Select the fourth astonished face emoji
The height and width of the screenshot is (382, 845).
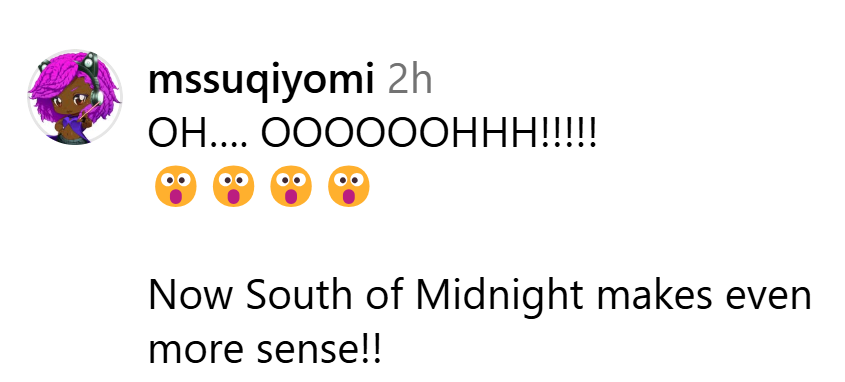(349, 186)
